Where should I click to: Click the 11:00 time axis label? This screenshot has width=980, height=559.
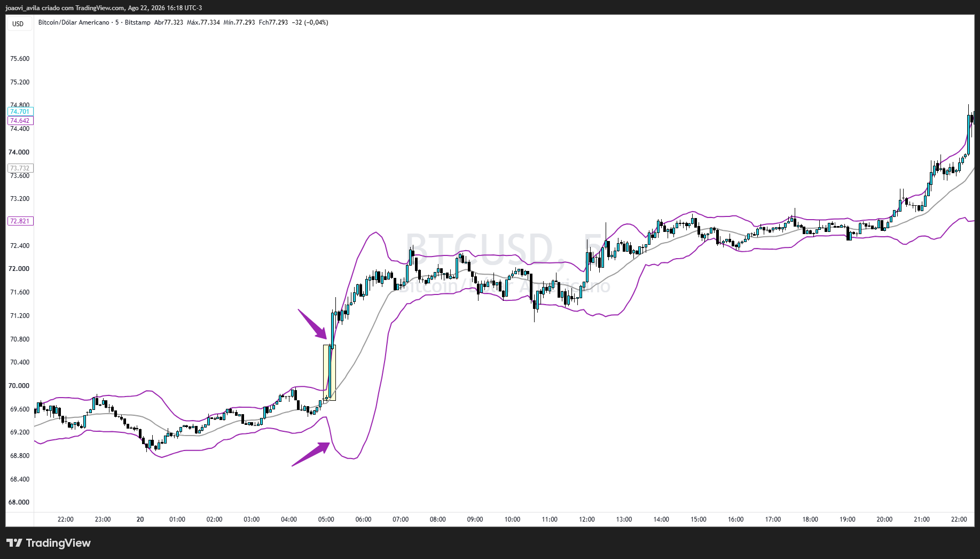[550, 519]
